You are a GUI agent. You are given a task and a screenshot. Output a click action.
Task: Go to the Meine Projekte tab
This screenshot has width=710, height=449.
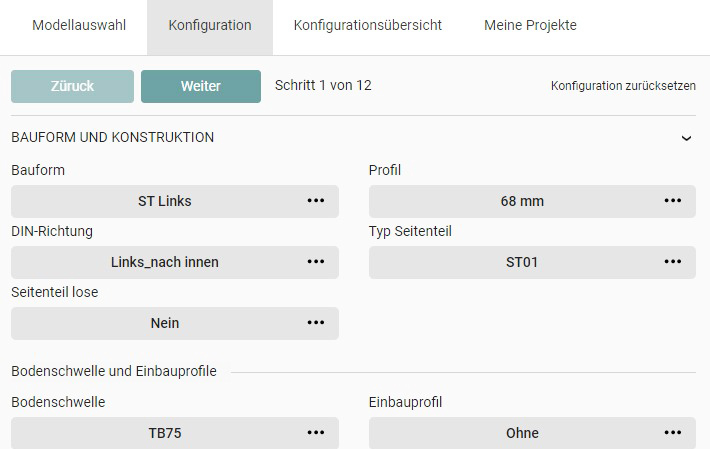(530, 26)
